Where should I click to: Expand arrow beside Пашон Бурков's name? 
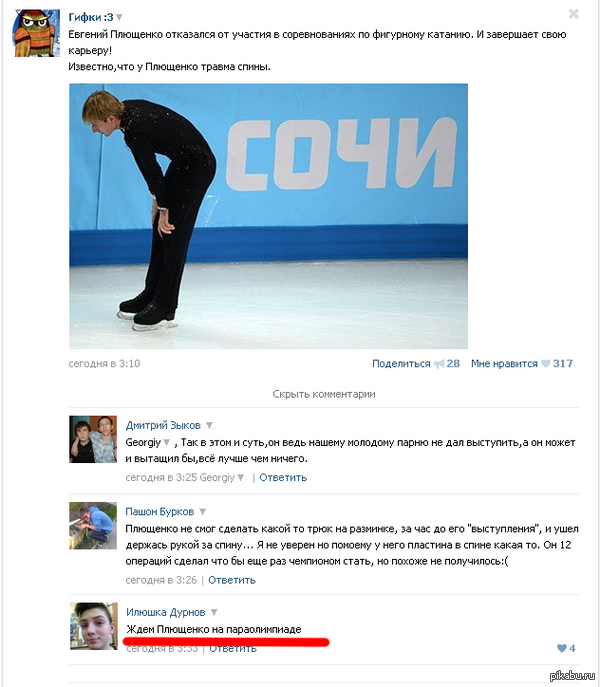[202, 512]
